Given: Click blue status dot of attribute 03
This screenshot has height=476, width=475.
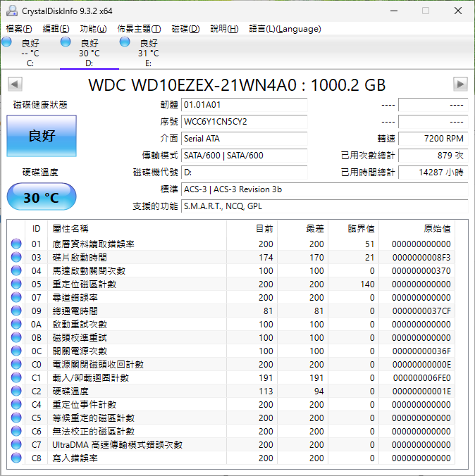Looking at the screenshot, I should tap(16, 257).
